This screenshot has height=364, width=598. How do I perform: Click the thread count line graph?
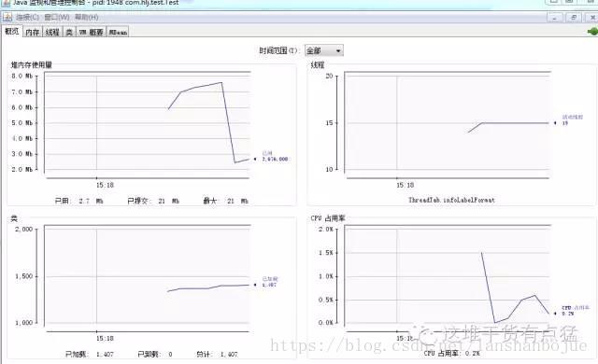coord(509,127)
